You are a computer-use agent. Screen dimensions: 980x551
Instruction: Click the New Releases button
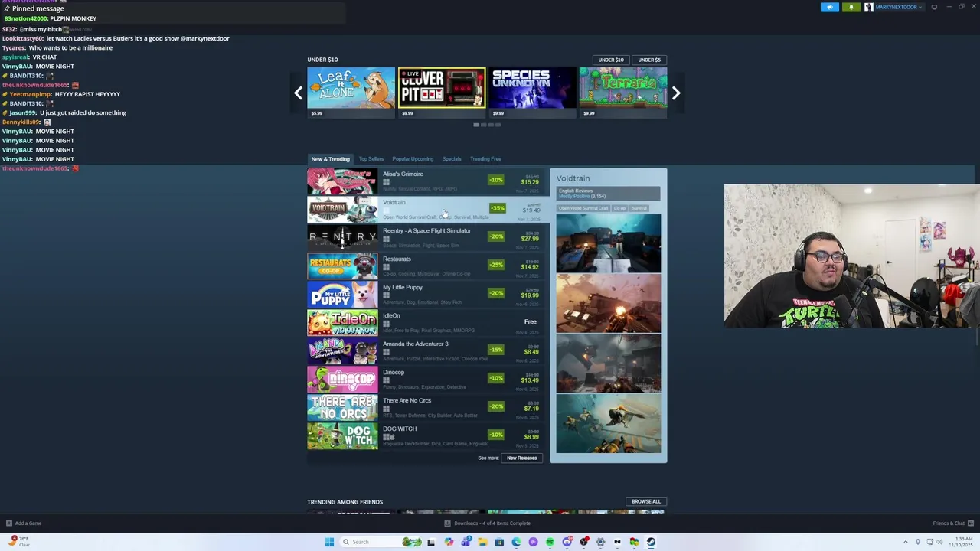click(521, 458)
